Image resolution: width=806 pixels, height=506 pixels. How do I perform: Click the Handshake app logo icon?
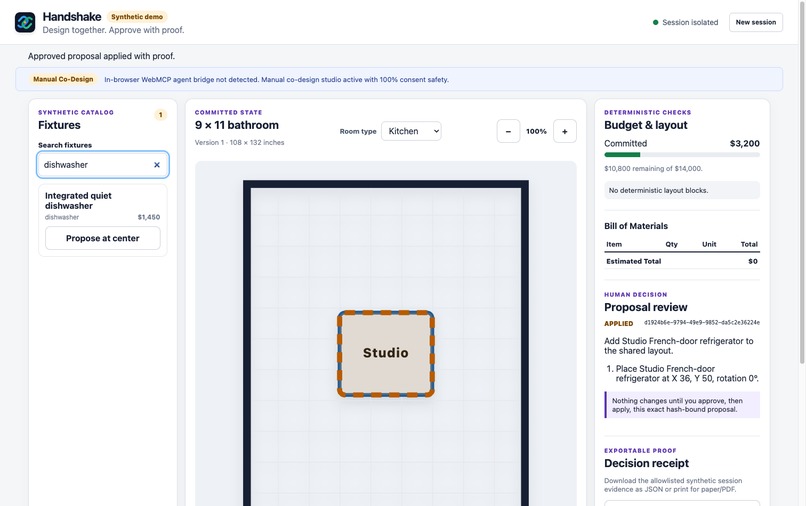[x=25, y=23]
